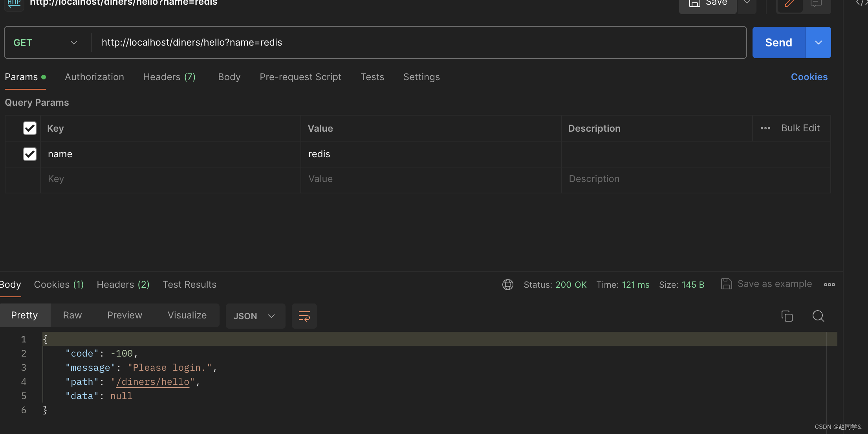Switch to the Authorization tab
This screenshot has height=434, width=868.
(x=94, y=77)
